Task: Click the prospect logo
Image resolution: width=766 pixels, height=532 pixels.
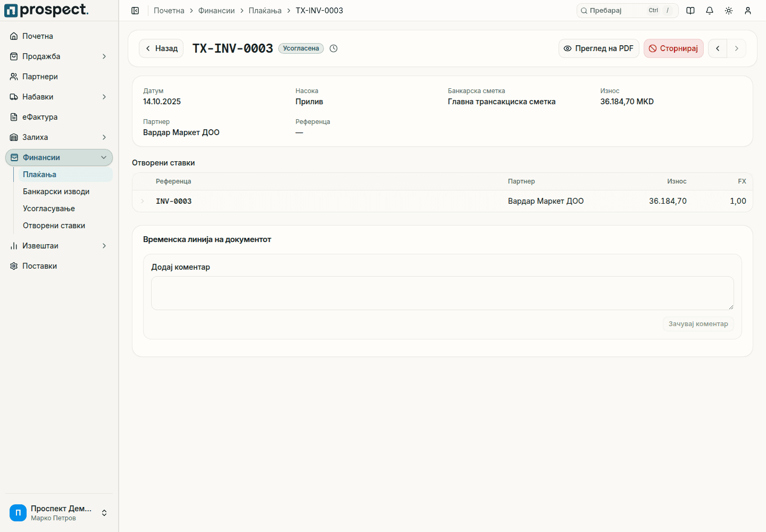Action: tap(46, 10)
